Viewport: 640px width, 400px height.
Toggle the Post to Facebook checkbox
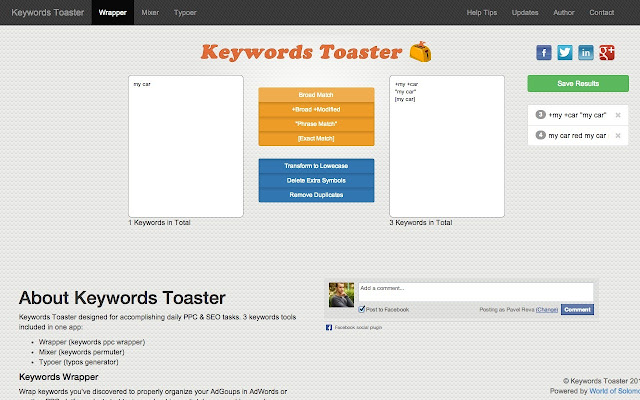point(361,309)
